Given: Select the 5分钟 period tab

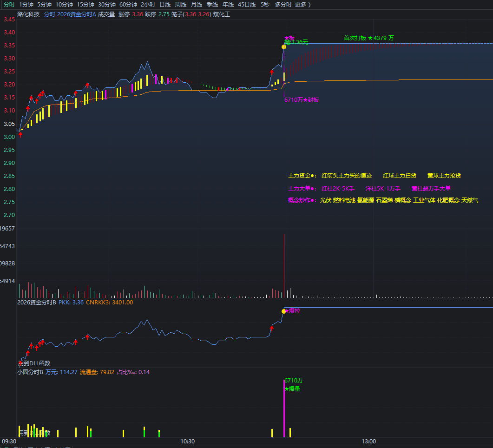Looking at the screenshot, I should [44, 4].
